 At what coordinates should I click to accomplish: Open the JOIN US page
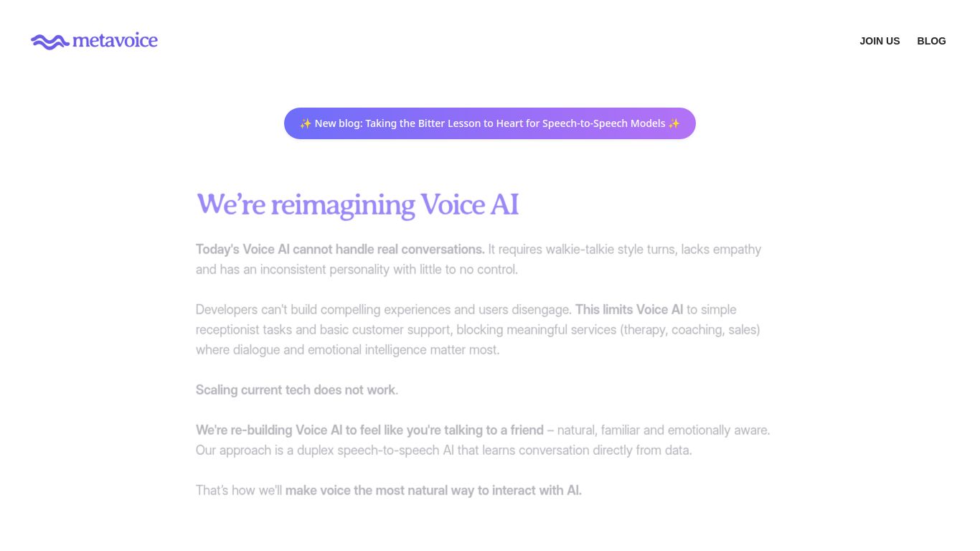point(880,41)
